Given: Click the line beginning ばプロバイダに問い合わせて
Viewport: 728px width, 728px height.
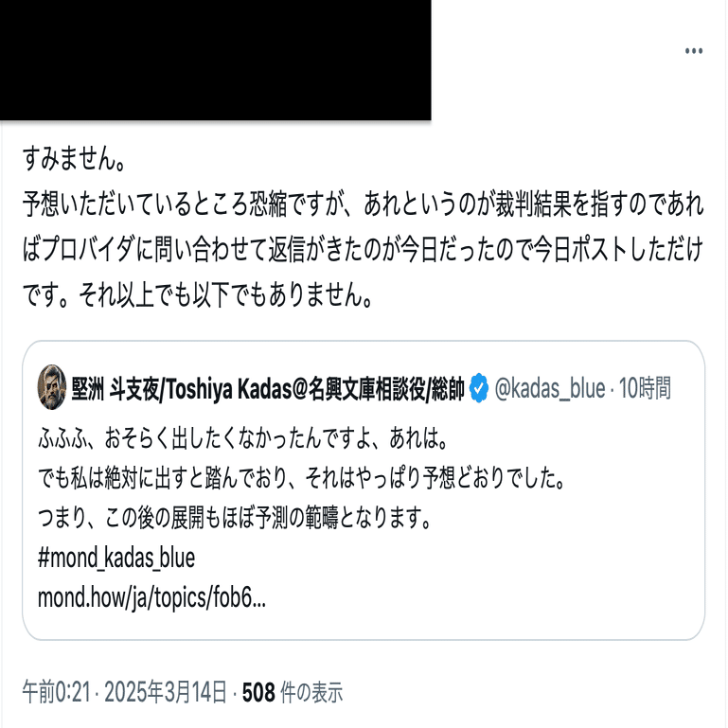Looking at the screenshot, I should click(x=364, y=249).
